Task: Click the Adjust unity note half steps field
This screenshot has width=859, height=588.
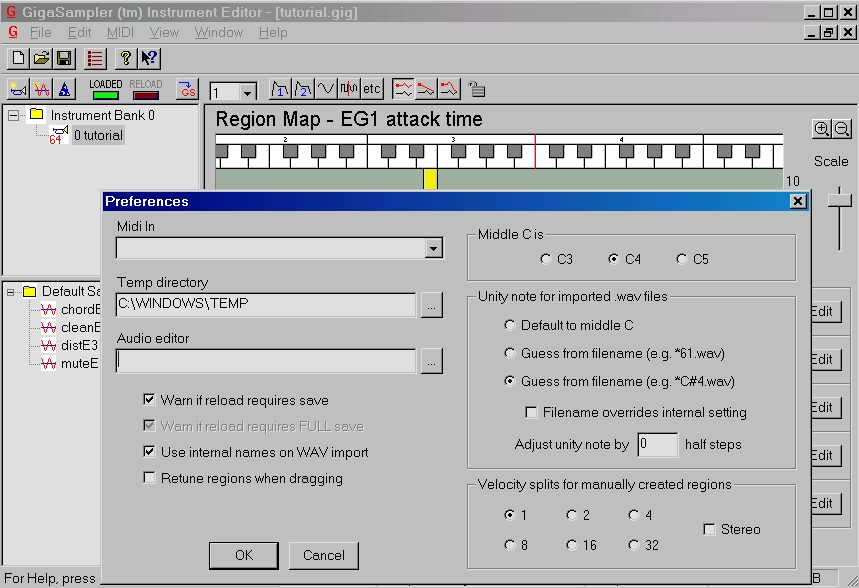Action: click(x=658, y=444)
